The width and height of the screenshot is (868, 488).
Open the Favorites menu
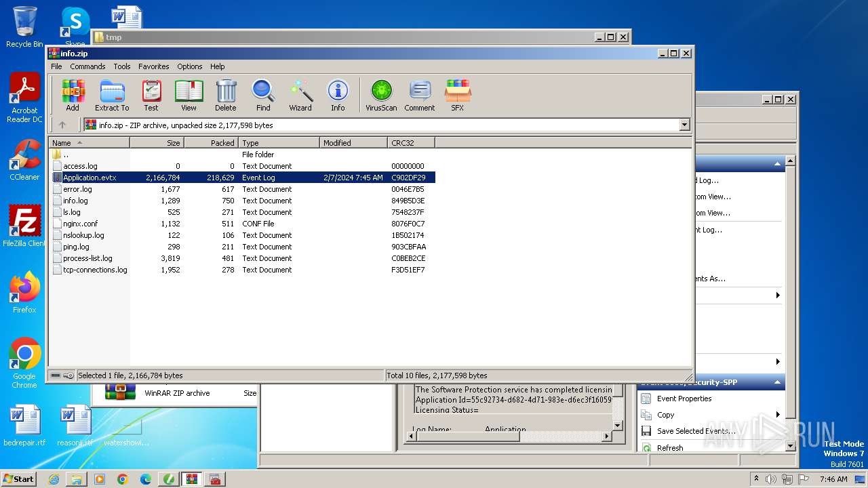[154, 66]
